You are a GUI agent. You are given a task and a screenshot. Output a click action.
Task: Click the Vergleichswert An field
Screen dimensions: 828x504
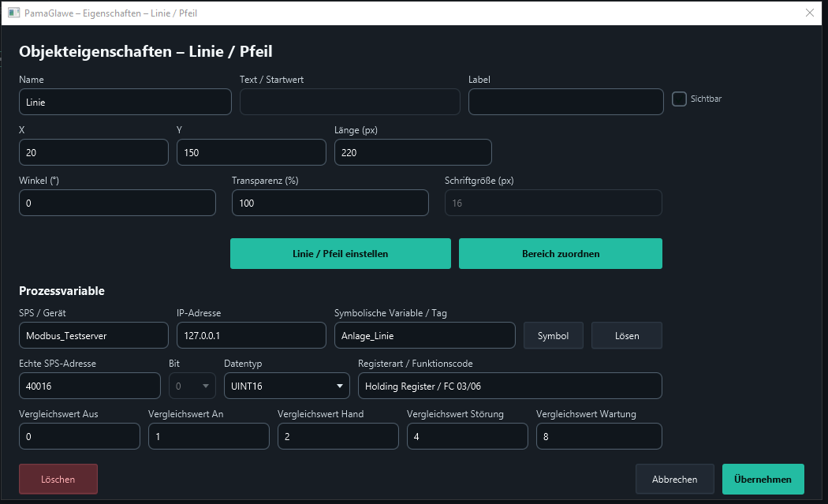click(x=209, y=436)
